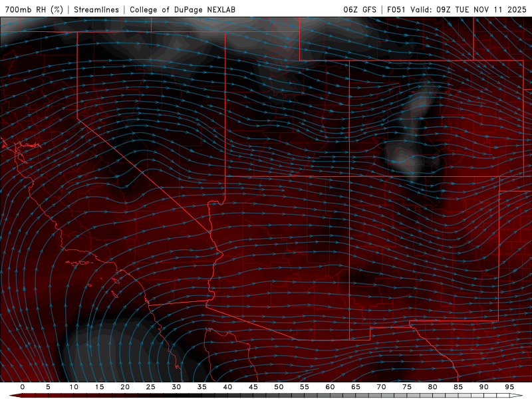The image size is (532, 399).
Task: Select the "06Z GFS" model run label
Action: point(360,10)
